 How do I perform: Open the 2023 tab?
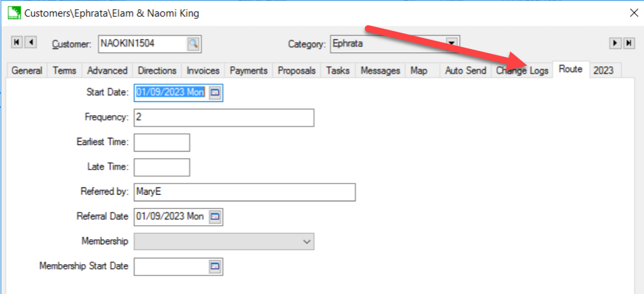pyautogui.click(x=604, y=70)
